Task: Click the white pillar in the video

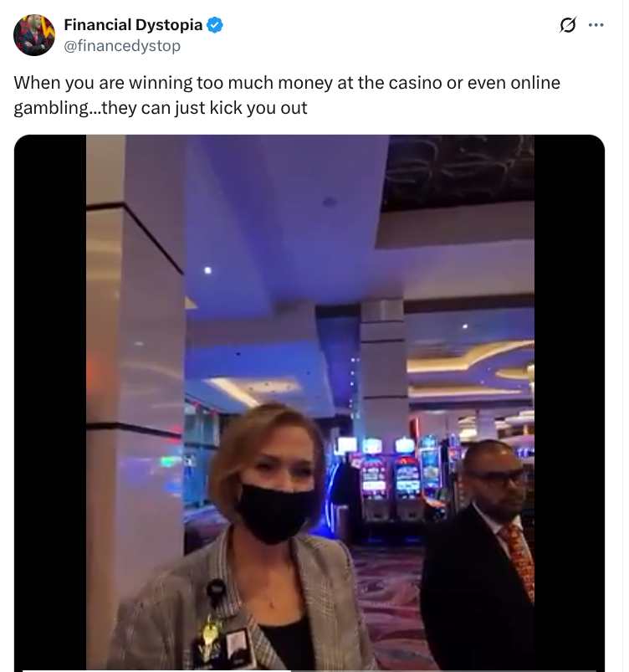Action: pos(135,386)
